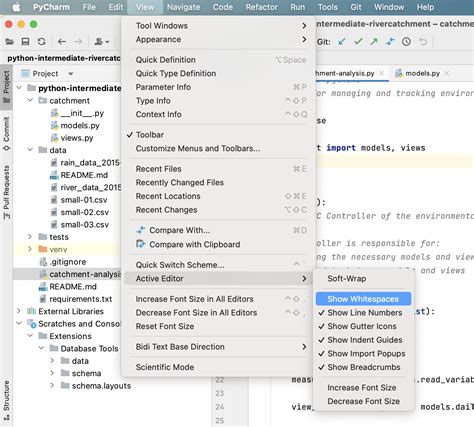Close the models.py editor tab
Image resolution: width=474 pixels, height=427 pixels.
(x=447, y=73)
